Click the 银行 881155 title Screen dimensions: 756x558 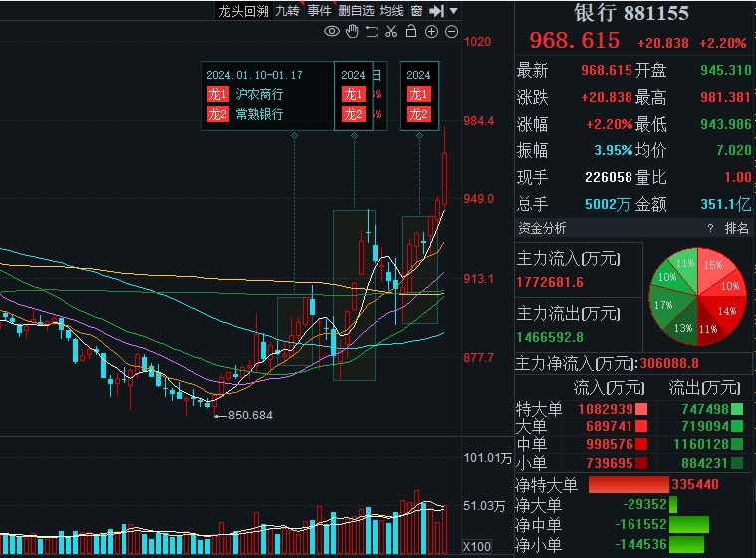[631, 13]
